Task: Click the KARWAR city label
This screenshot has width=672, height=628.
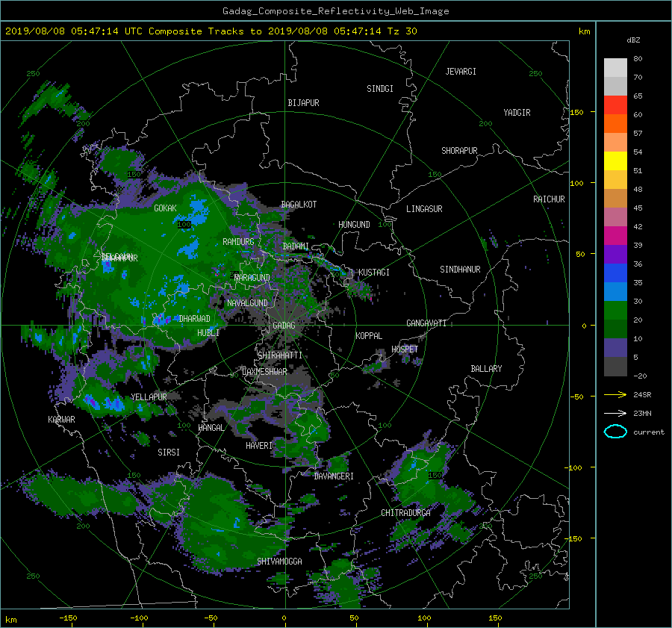Action: point(61,420)
